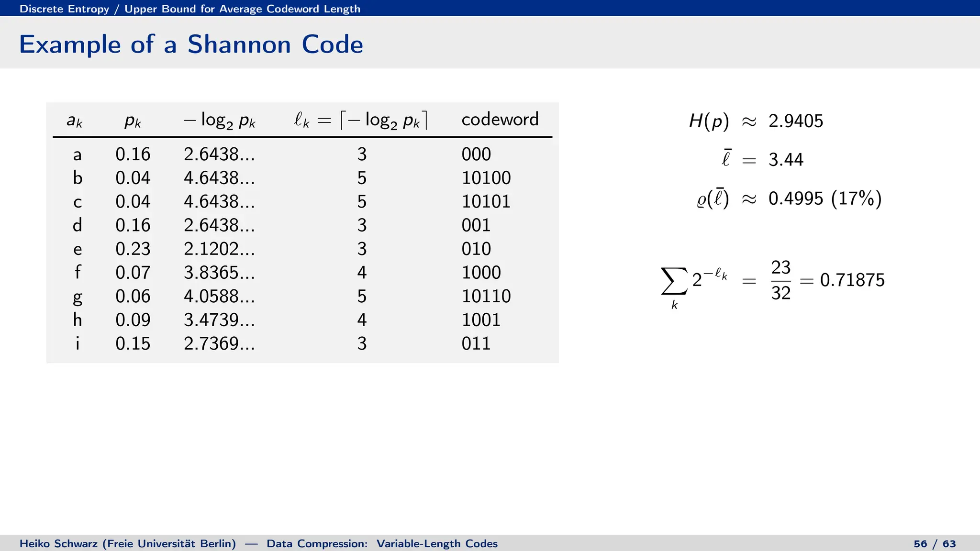This screenshot has height=551, width=980.
Task: Click the value '4.0588...' in the table
Action: (x=220, y=296)
